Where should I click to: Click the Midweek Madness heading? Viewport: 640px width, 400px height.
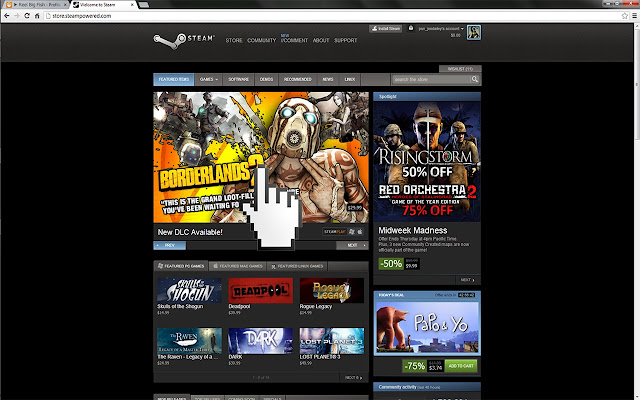412,230
